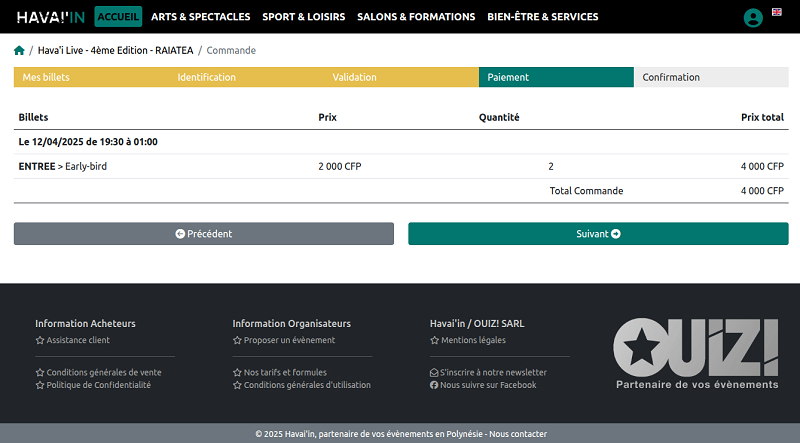Image resolution: width=800 pixels, height=443 pixels.
Task: Open the ARTS & SPECTACLES menu
Action: click(x=201, y=17)
